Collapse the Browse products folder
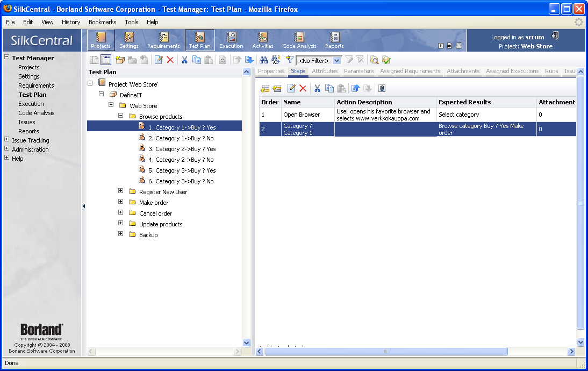Screen dimensions: 588x371 [121, 116]
